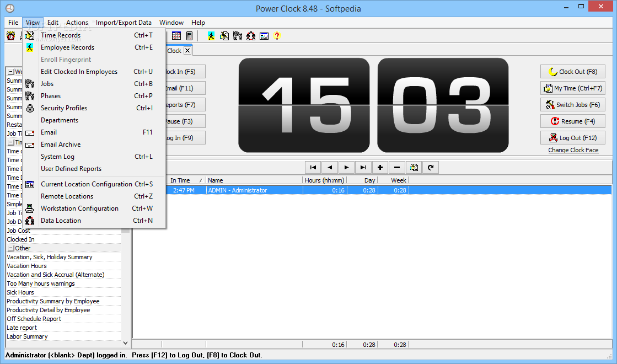Open the Help menu

198,23
